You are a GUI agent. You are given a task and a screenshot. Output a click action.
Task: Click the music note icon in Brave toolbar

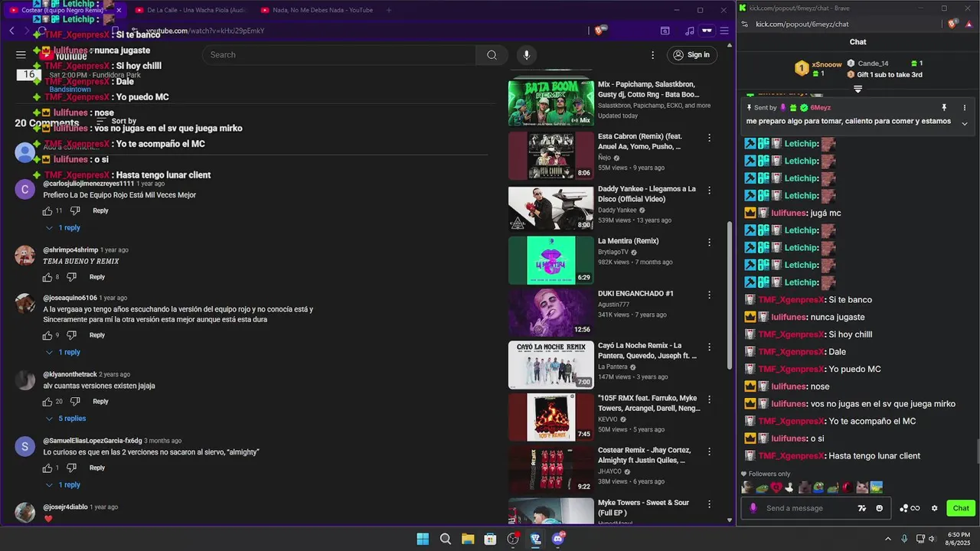[x=690, y=31]
